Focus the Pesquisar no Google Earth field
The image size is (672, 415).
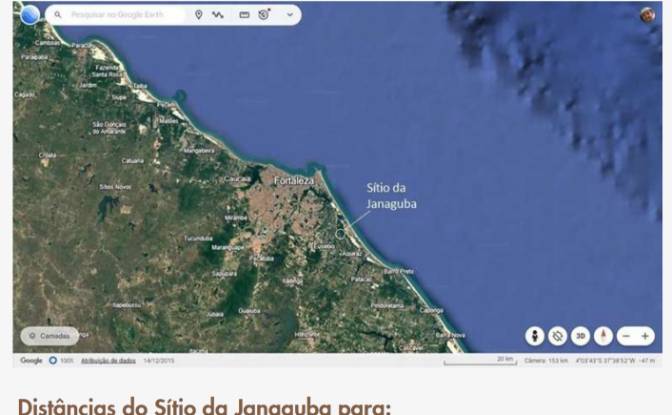click(117, 15)
